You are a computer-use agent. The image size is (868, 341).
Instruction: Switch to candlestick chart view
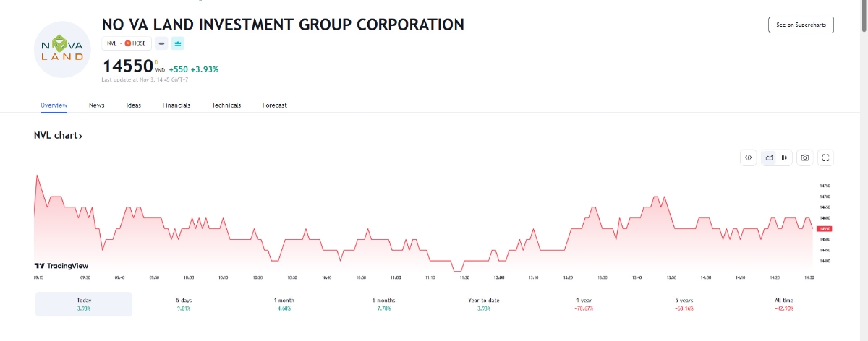coord(784,157)
